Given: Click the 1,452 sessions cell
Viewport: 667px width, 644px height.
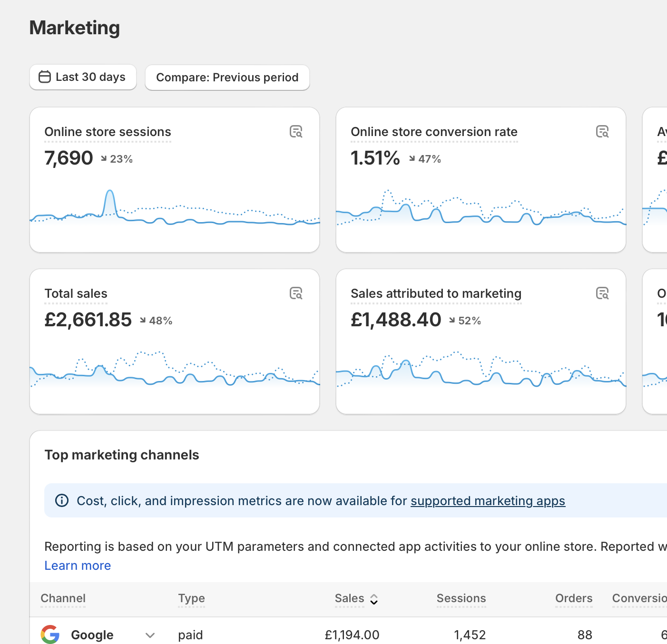Looking at the screenshot, I should 470,635.
